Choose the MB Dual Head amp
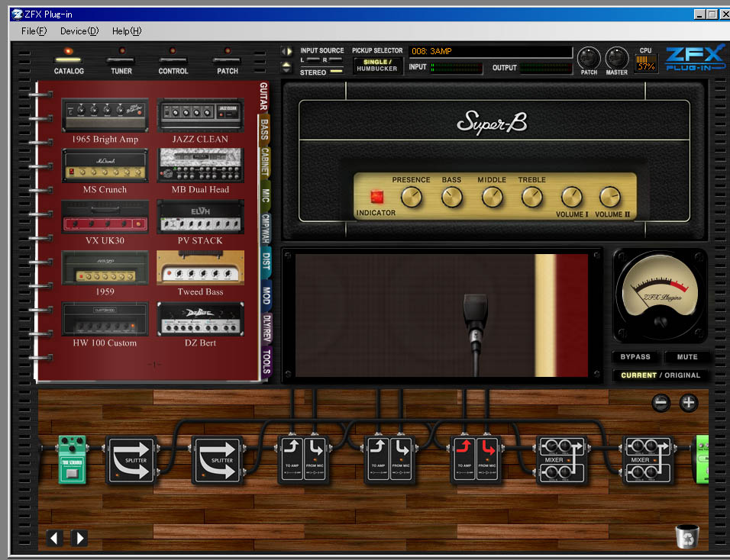Viewport: 730px width, 560px height. (200, 166)
